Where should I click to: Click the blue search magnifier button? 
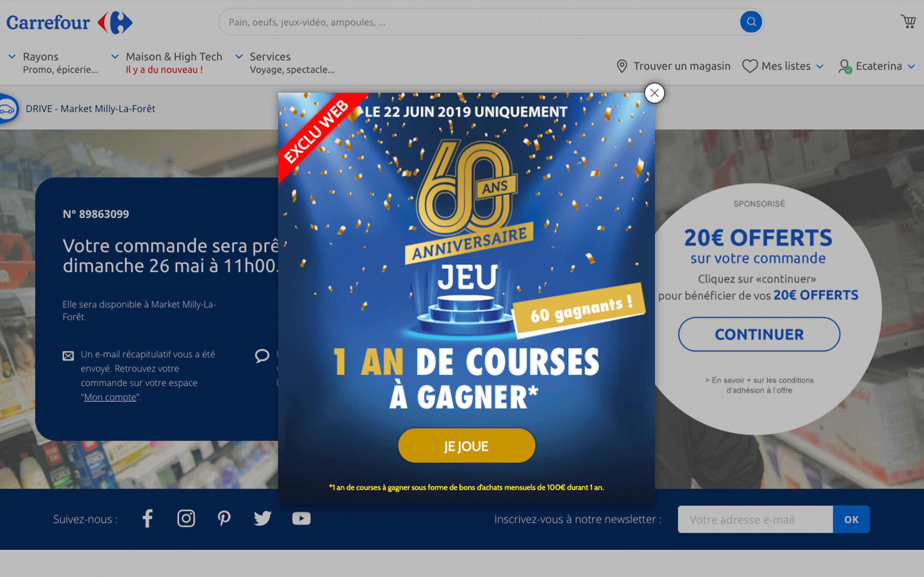coord(751,22)
